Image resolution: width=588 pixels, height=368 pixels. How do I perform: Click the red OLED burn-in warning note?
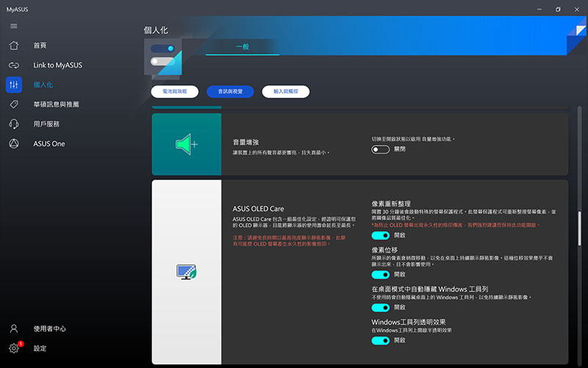pos(289,241)
